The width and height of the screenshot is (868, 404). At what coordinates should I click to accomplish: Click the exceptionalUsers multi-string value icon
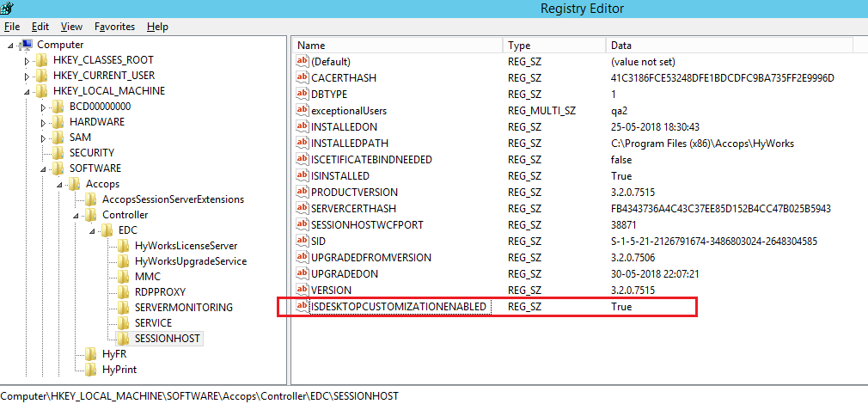coord(302,111)
